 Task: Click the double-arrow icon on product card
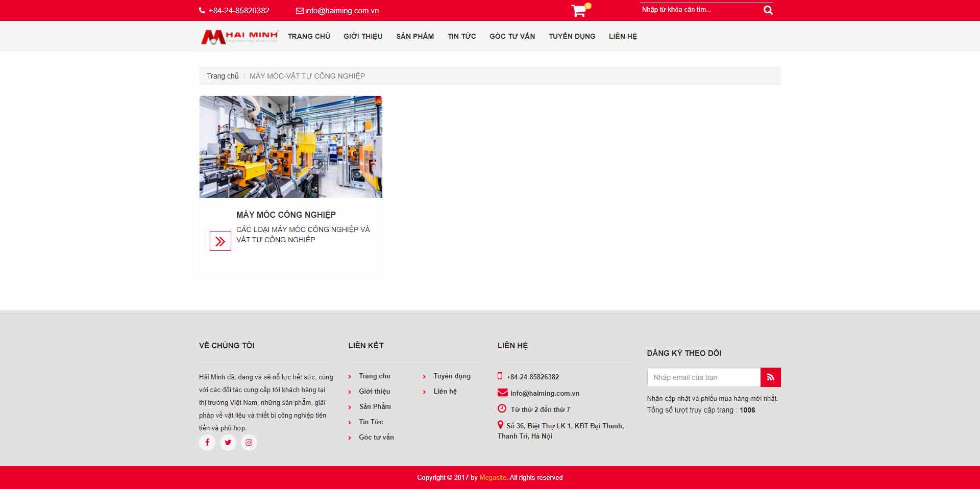(220, 241)
